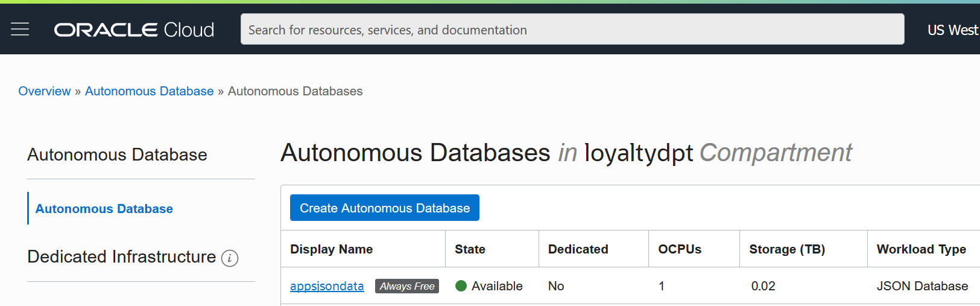The width and height of the screenshot is (980, 306).
Task: Open the hamburger navigation menu
Action: click(x=20, y=29)
